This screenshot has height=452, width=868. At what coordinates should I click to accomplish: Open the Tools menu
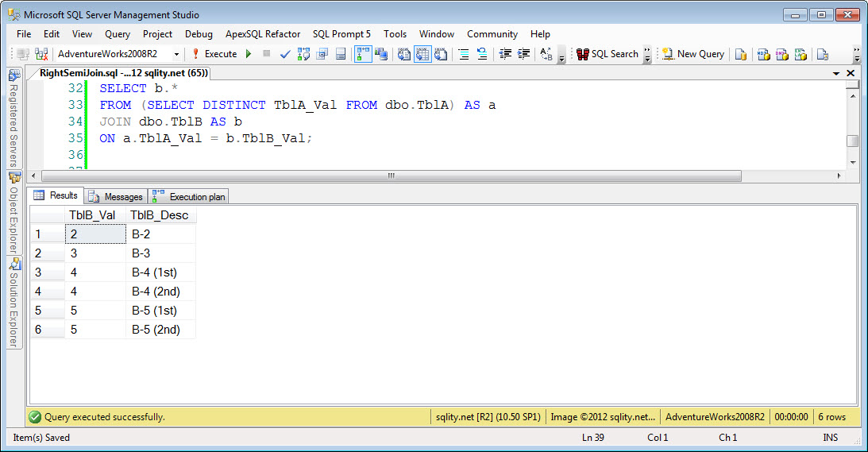pos(395,34)
